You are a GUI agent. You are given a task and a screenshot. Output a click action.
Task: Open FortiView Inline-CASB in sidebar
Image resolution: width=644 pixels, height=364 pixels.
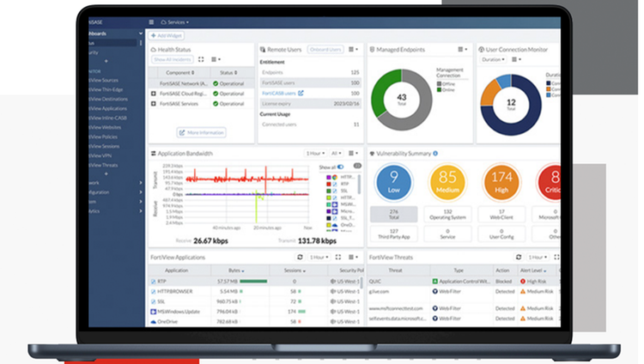[109, 118]
